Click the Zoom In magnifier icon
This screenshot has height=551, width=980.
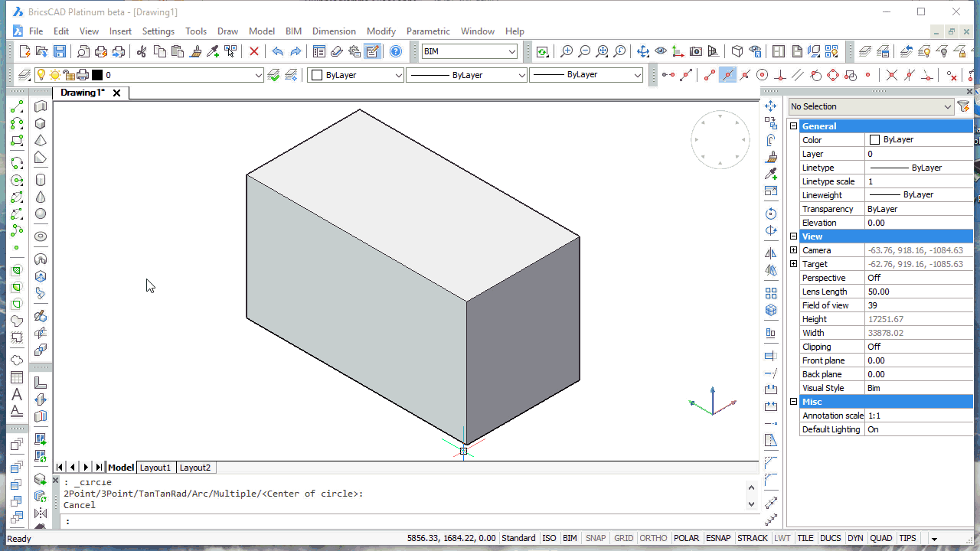point(567,51)
